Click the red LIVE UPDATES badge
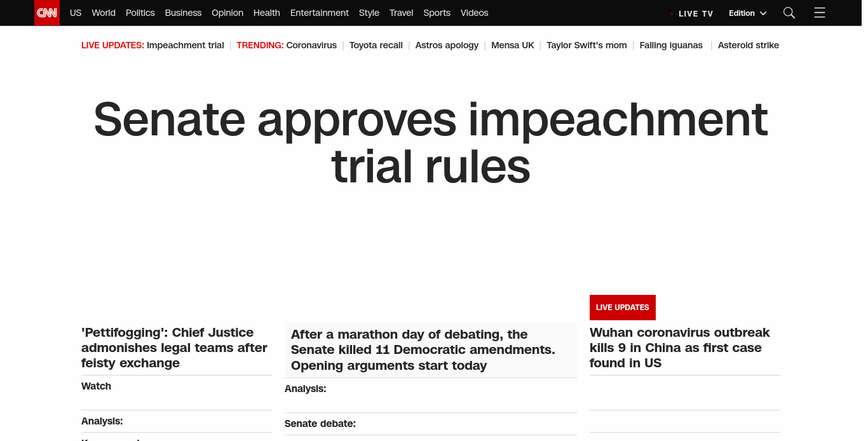Image resolution: width=868 pixels, height=441 pixels. point(622,308)
